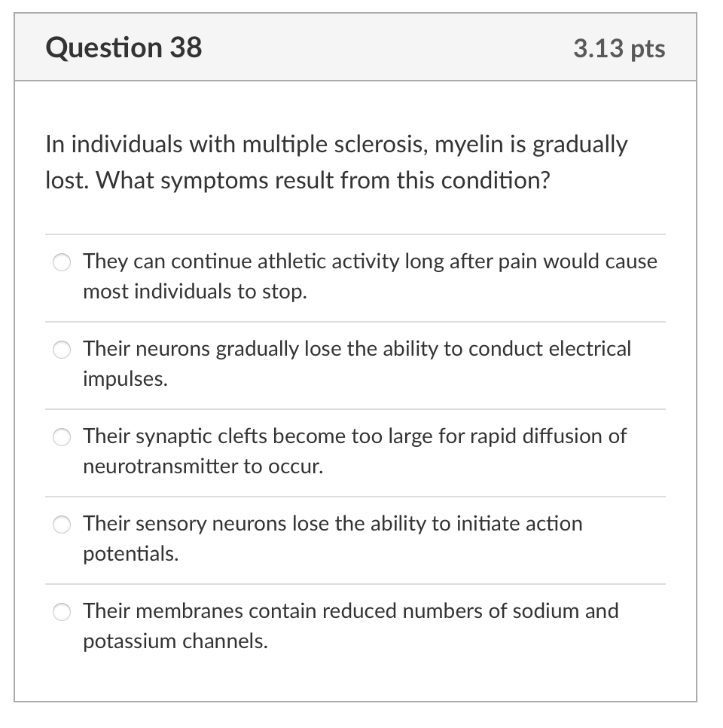
Task: Click the third answer's radio circle
Action: (61, 437)
